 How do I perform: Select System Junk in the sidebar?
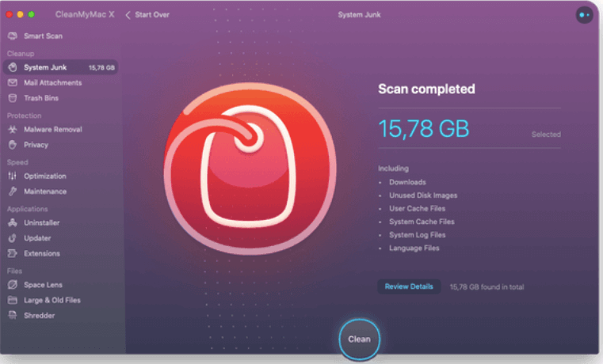click(62, 67)
